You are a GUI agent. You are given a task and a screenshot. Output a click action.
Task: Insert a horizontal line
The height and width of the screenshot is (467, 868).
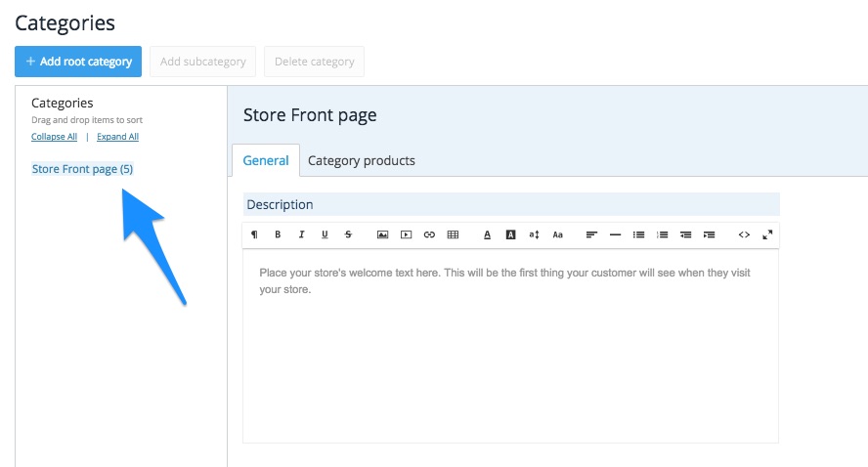(x=615, y=234)
